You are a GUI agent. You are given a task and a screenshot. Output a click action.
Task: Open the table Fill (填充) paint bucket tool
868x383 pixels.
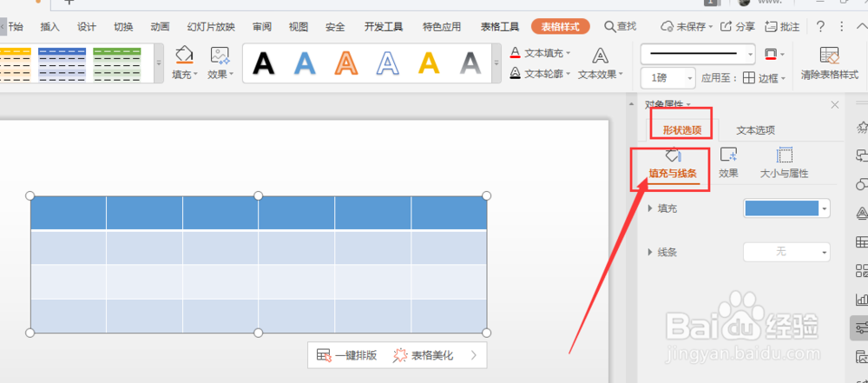(x=184, y=56)
